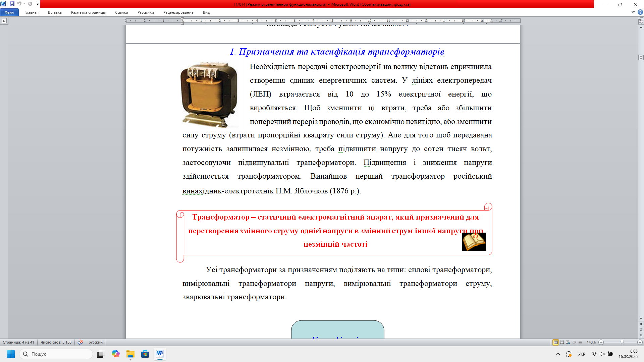The width and height of the screenshot is (644, 362).
Task: Expand the ribbon with the chevron
Action: 633,12
